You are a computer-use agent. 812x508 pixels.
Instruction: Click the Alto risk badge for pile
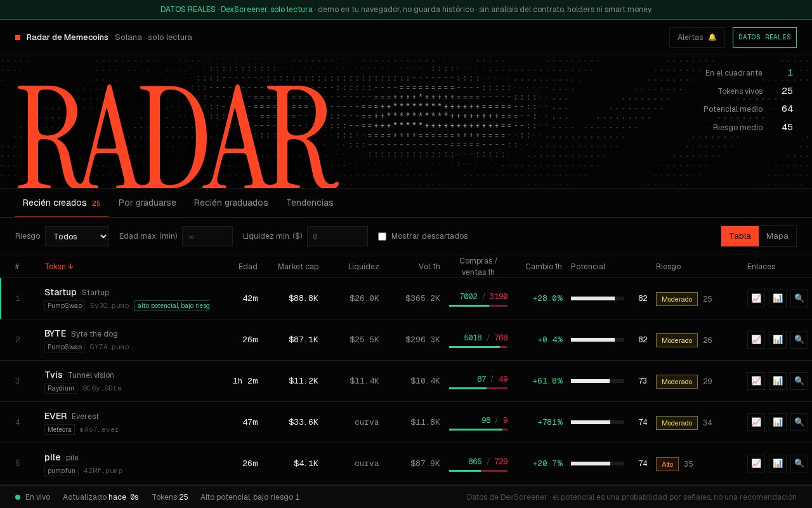(x=667, y=464)
